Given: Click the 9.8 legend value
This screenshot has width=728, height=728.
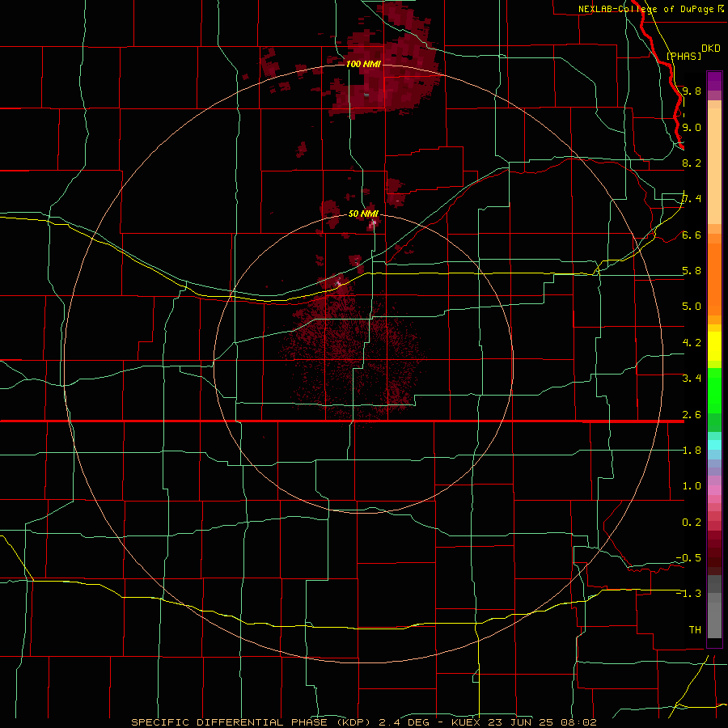Looking at the screenshot, I should pyautogui.click(x=692, y=91).
